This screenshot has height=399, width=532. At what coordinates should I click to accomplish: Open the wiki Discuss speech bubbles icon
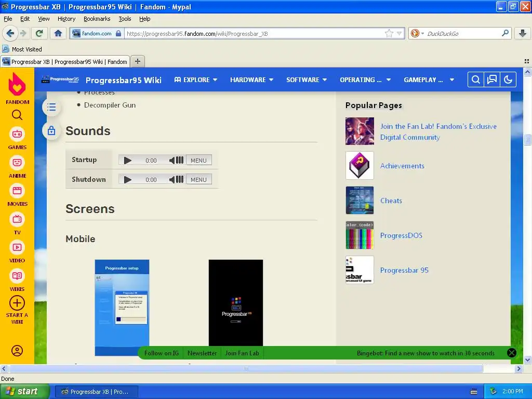click(x=491, y=79)
